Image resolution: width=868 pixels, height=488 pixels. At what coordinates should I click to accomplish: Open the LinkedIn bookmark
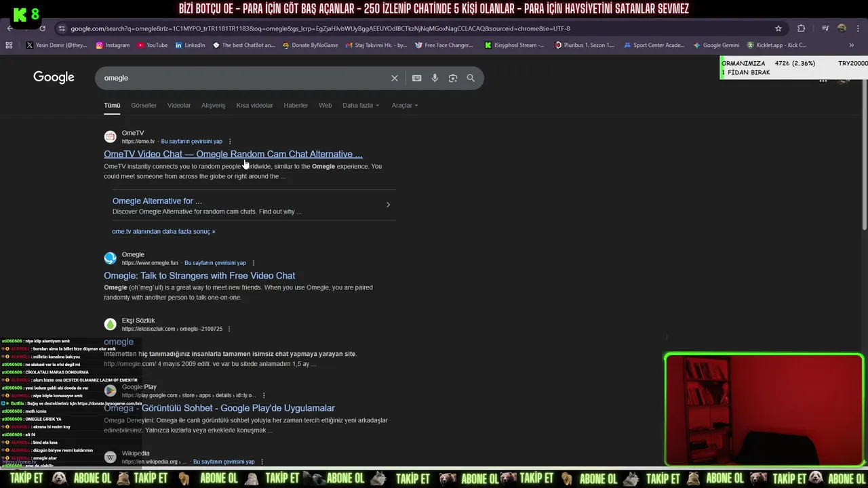[190, 45]
